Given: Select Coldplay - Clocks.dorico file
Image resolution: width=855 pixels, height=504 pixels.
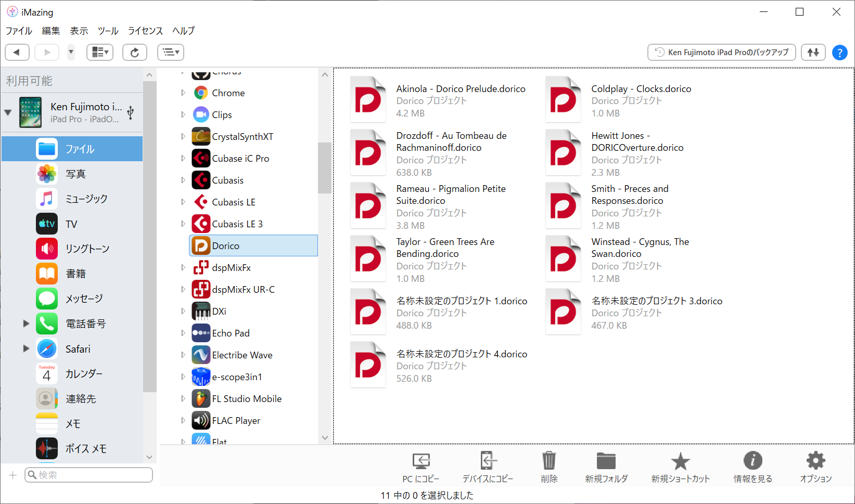Looking at the screenshot, I should point(619,100).
